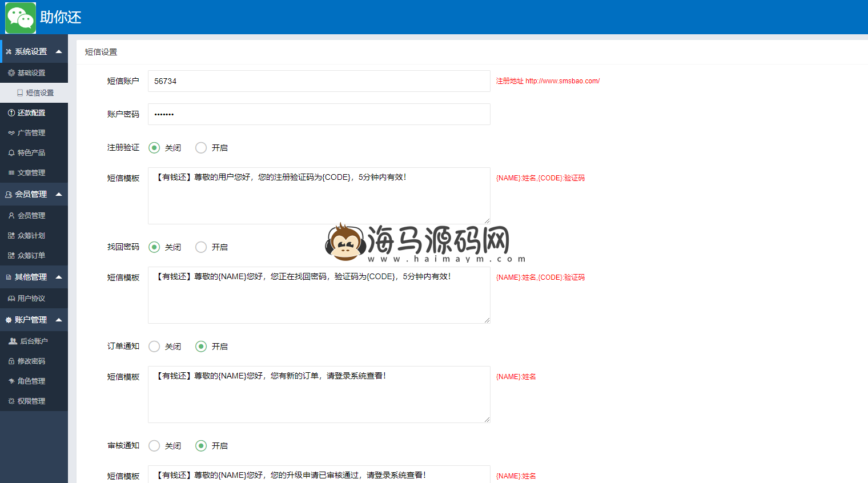Turn off 订单通知 by selecting 关闭

point(154,347)
